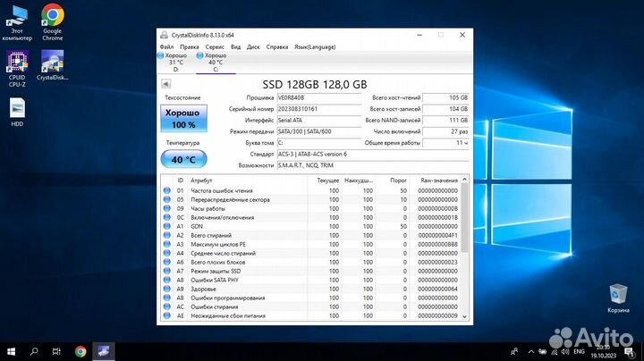Open Task View on the taskbar
This screenshot has height=361, width=644.
(56, 351)
